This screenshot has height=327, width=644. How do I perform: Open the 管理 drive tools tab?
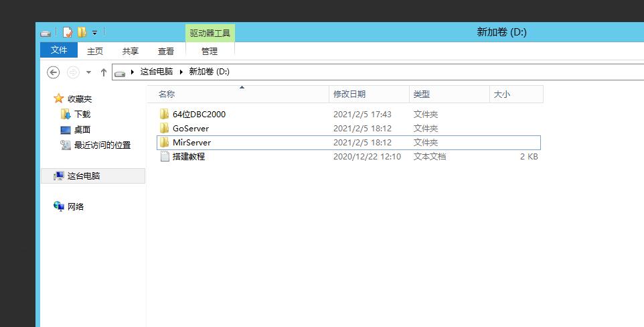[x=210, y=51]
